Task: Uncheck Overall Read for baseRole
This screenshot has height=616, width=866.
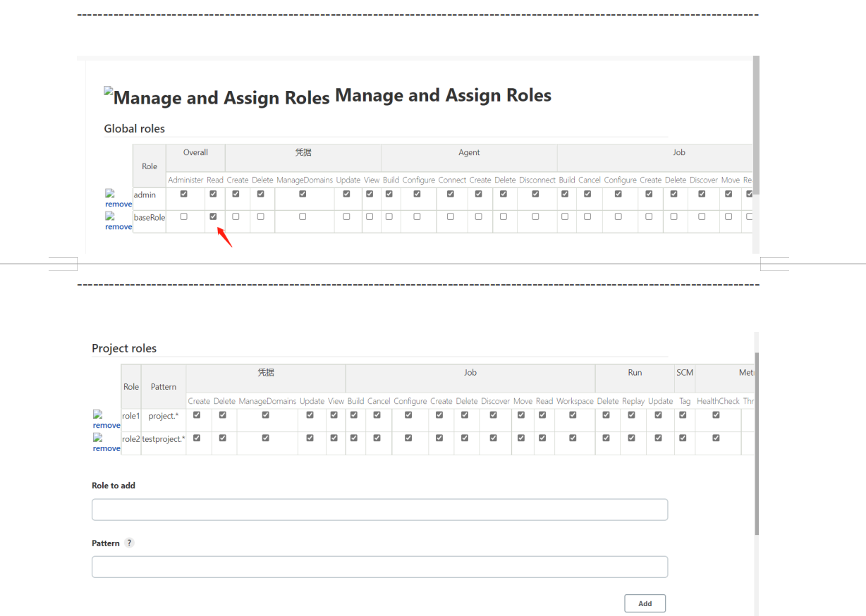Action: 213,216
